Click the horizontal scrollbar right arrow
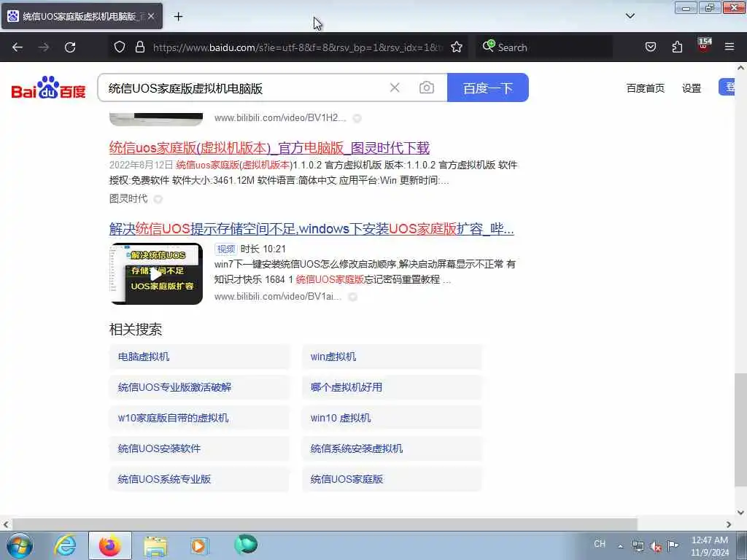Screen dimensions: 747x560 point(729,524)
